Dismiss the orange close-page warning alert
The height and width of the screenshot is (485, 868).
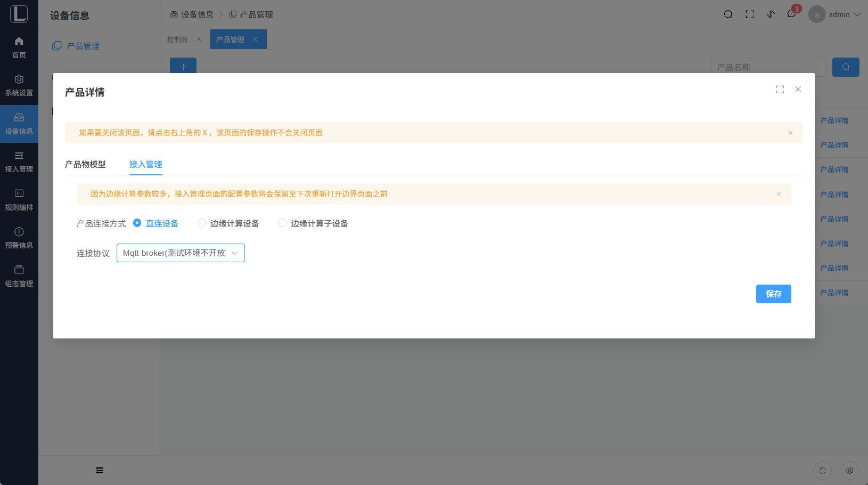click(791, 133)
